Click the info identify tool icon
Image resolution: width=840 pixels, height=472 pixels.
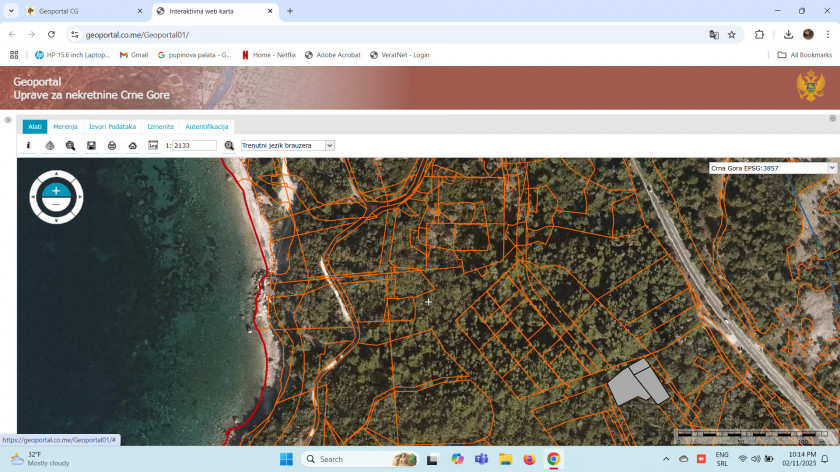pyautogui.click(x=29, y=145)
